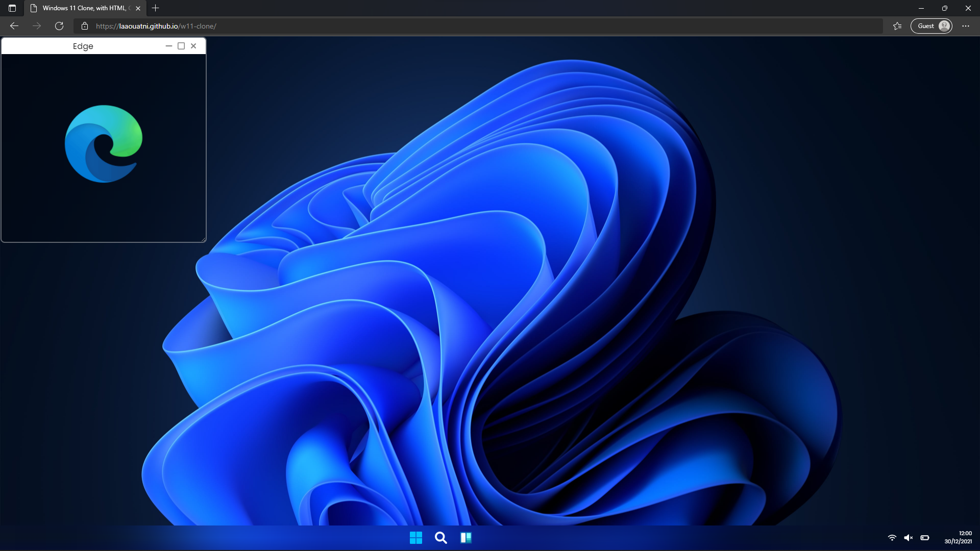Add this page to favorites with the star

click(897, 26)
